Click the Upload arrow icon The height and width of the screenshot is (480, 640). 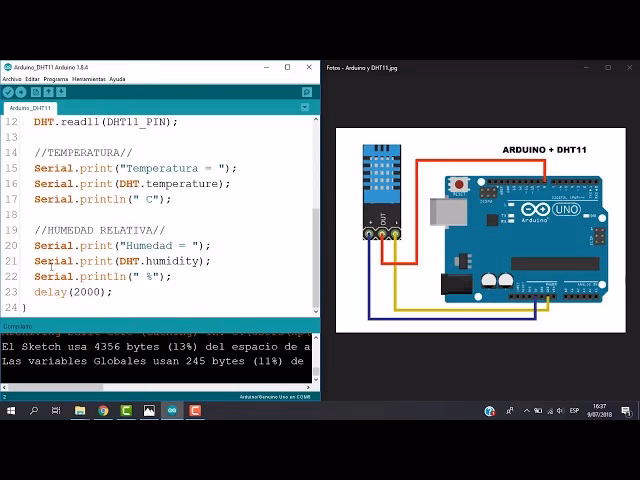(x=21, y=92)
